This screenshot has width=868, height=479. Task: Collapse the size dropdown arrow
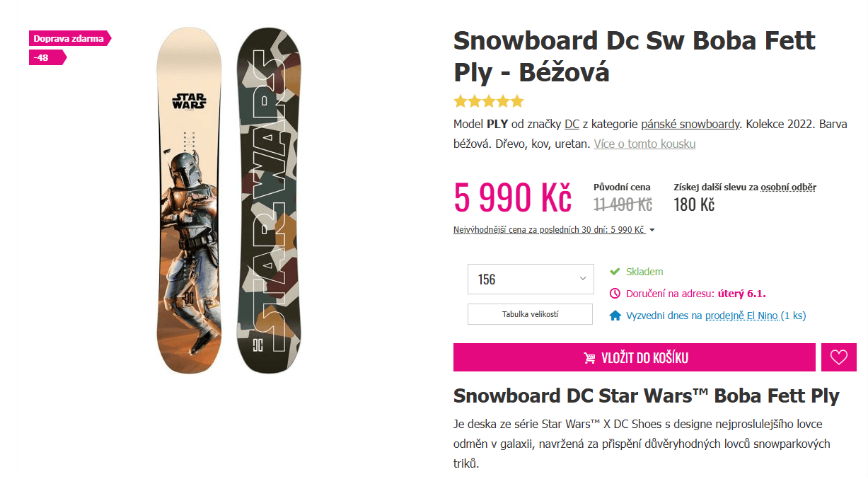pos(581,279)
